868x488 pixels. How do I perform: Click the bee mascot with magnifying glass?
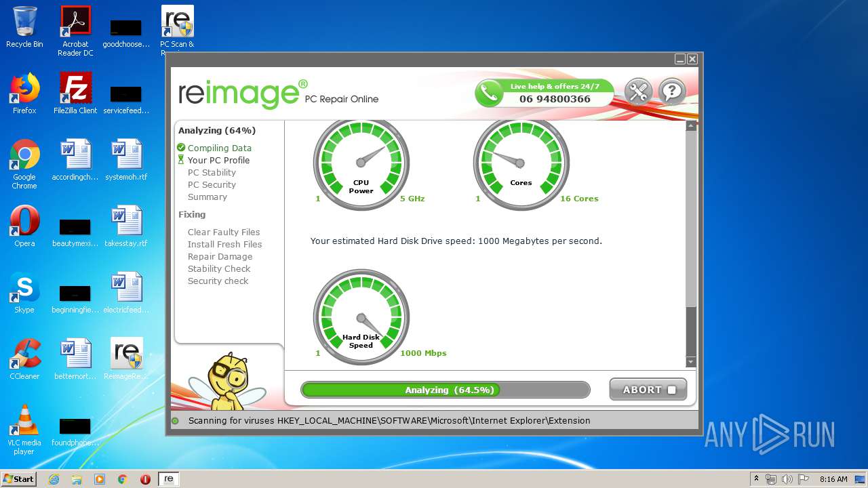pyautogui.click(x=228, y=381)
